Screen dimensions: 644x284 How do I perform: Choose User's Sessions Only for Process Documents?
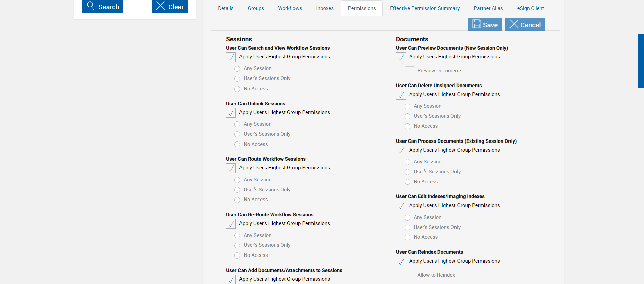408,172
